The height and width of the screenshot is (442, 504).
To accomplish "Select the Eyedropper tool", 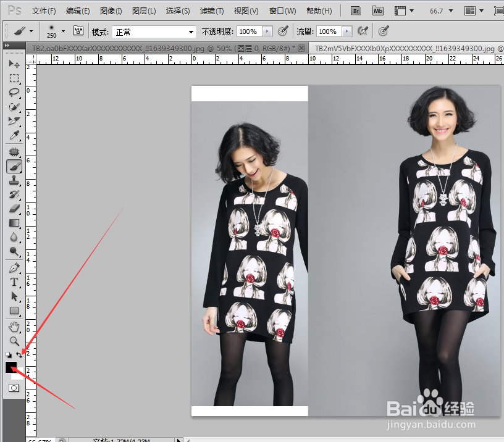I will tap(14, 135).
